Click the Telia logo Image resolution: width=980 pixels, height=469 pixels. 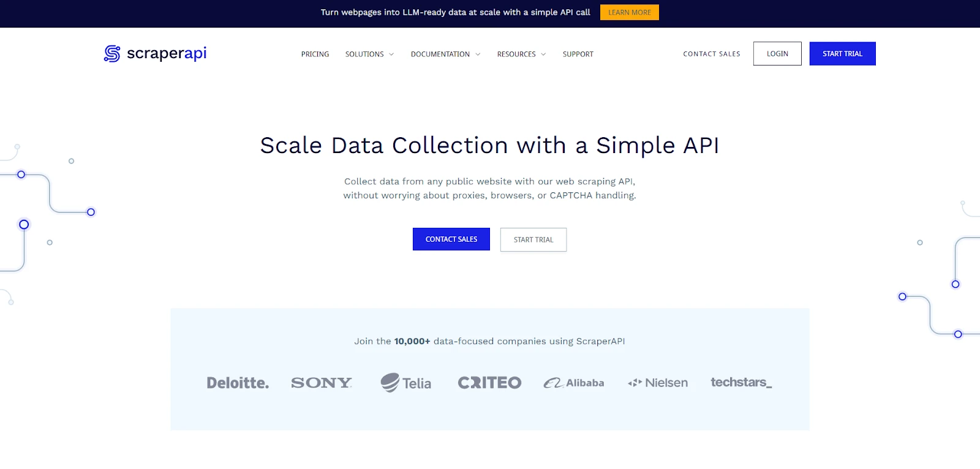[x=405, y=383]
